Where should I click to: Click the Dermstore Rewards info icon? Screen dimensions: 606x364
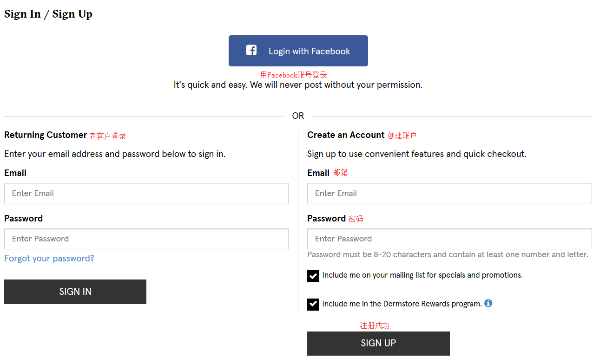(x=488, y=303)
